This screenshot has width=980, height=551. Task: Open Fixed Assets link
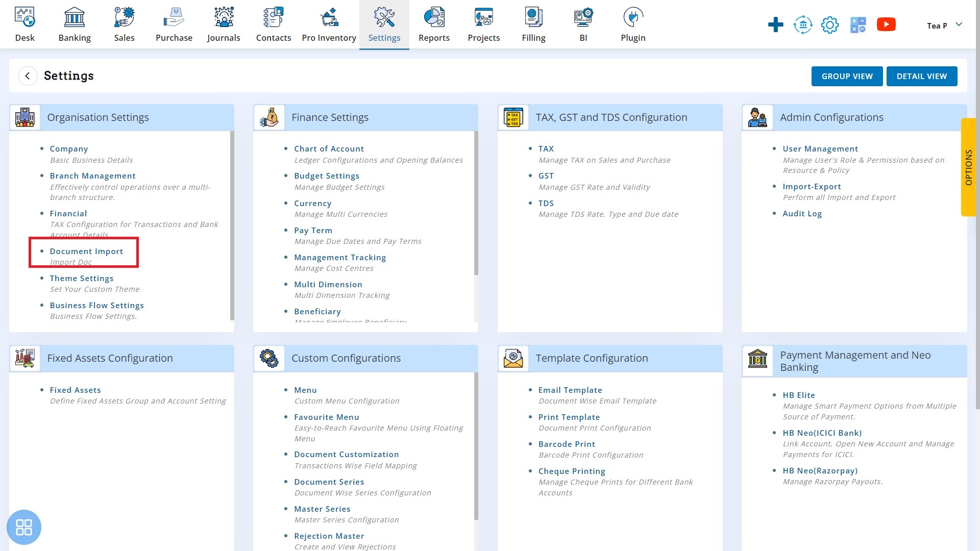click(76, 390)
